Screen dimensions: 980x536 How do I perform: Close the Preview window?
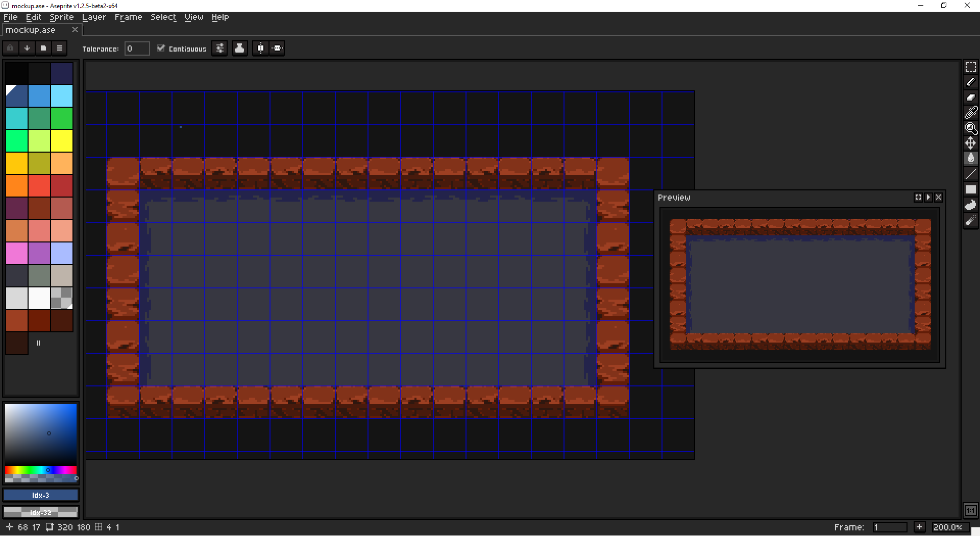pyautogui.click(x=938, y=198)
